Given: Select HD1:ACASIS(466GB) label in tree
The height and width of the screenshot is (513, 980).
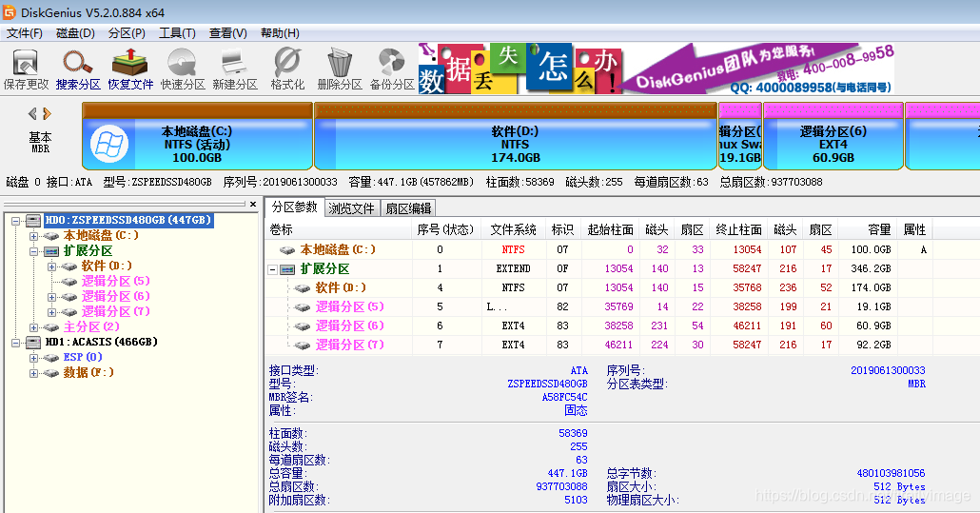Looking at the screenshot, I should 101,343.
